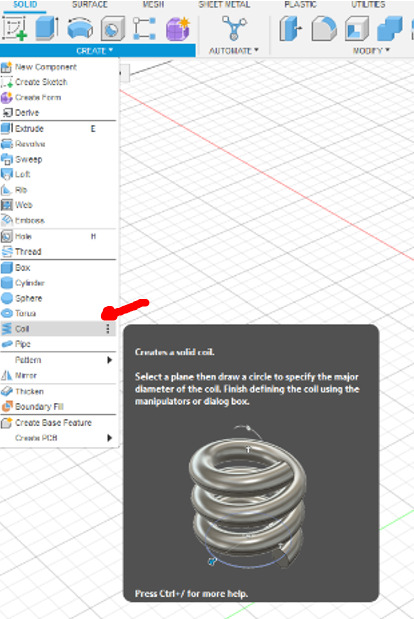Switch to the MESH tab
414x619 pixels.
tap(153, 5)
